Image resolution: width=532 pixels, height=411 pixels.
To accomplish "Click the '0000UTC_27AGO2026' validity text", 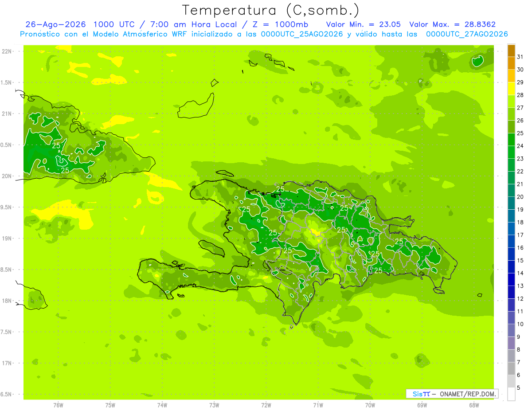I will click(467, 34).
